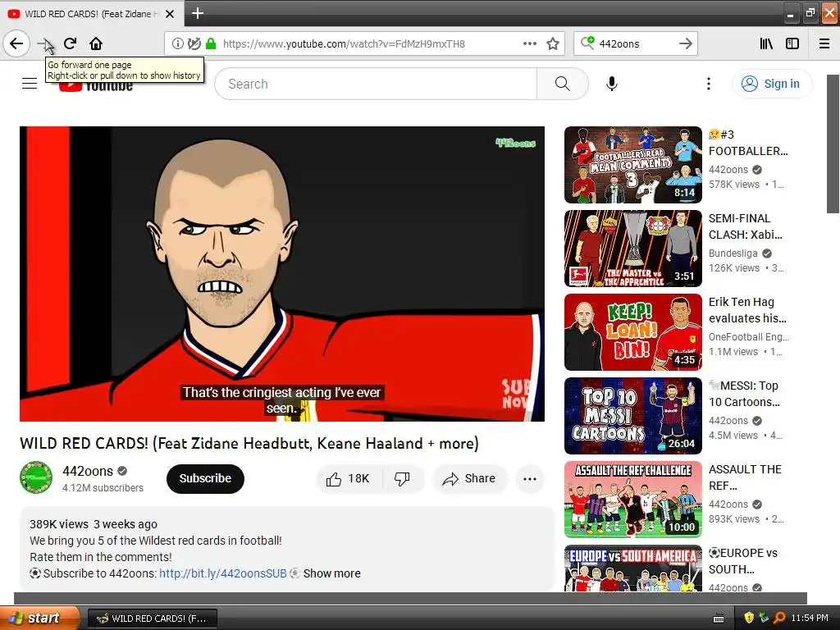This screenshot has height=630, width=840.
Task: Open Erik Ten Hag evaluates his title
Action: click(x=747, y=310)
